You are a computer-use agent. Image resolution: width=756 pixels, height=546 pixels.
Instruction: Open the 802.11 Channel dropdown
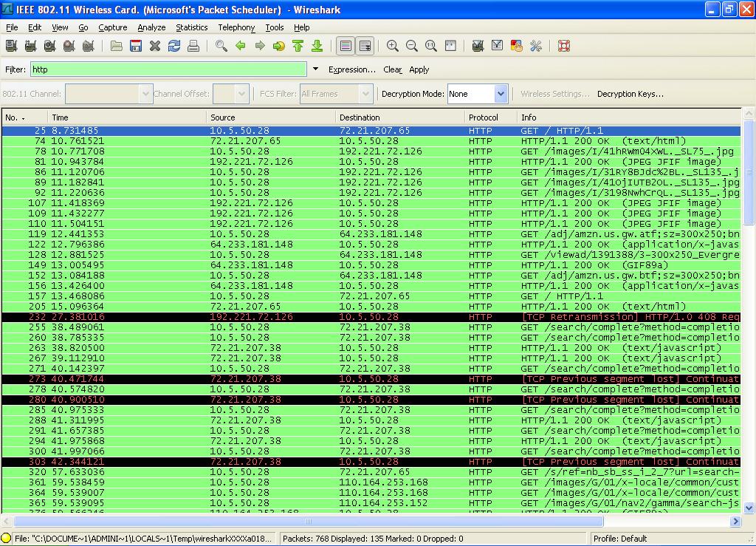point(145,94)
